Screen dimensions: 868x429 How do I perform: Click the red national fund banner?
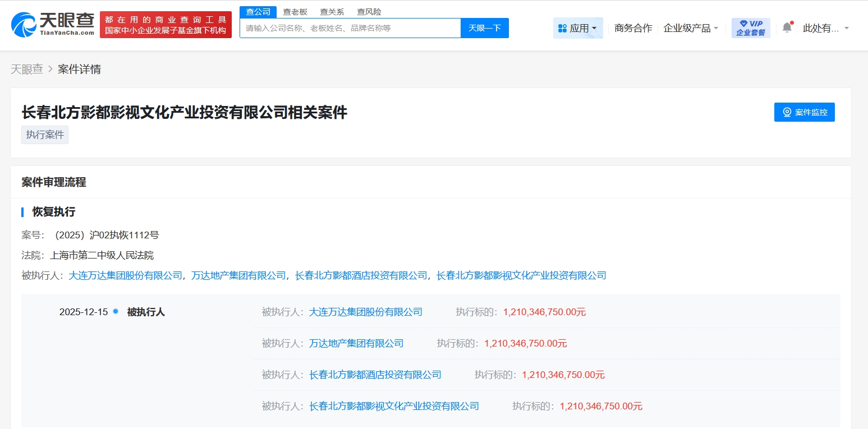(x=166, y=25)
